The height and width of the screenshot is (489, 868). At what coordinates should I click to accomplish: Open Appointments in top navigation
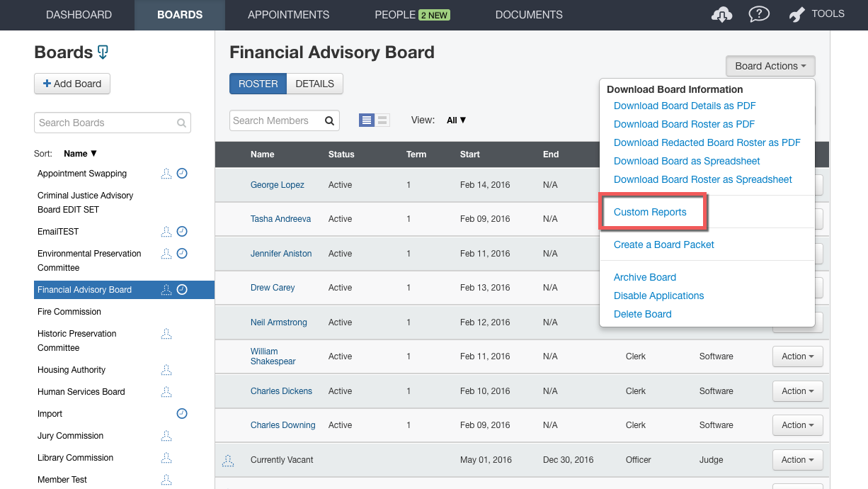tap(288, 15)
